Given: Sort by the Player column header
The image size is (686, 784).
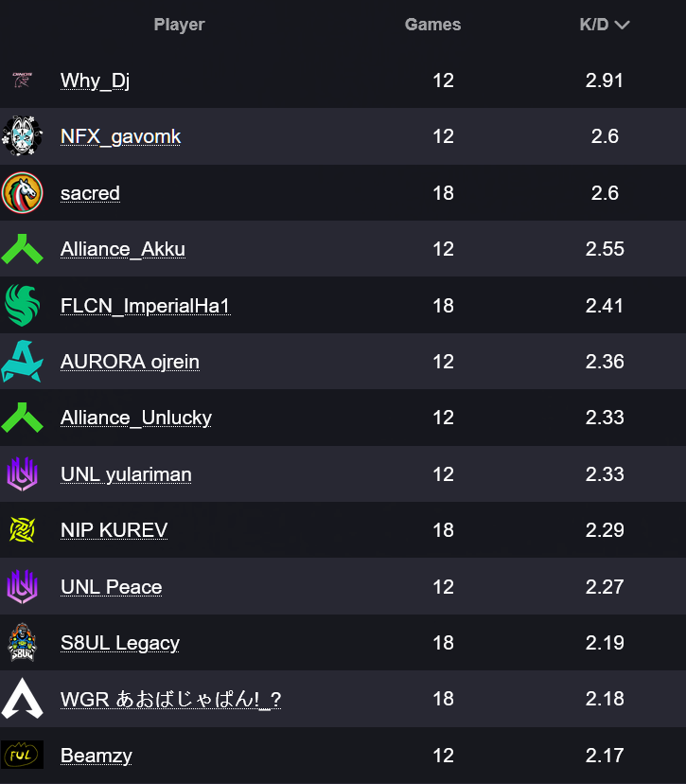Looking at the screenshot, I should click(x=179, y=25).
